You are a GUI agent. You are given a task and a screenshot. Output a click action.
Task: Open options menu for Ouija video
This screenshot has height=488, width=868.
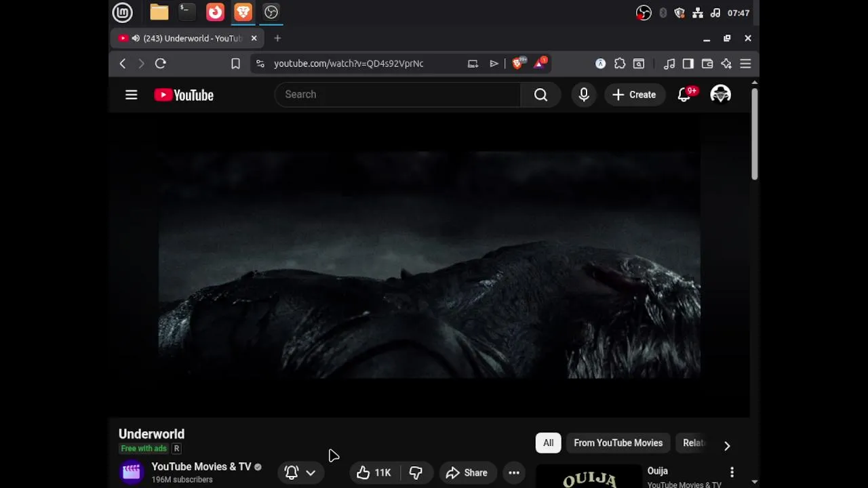coord(732,472)
